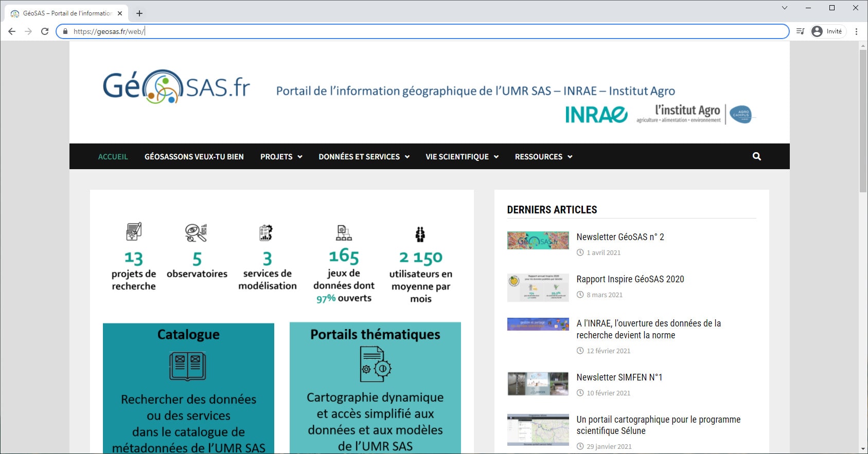Click the modelling services icon above 3
Screen dimensions: 868x454
(x=266, y=233)
